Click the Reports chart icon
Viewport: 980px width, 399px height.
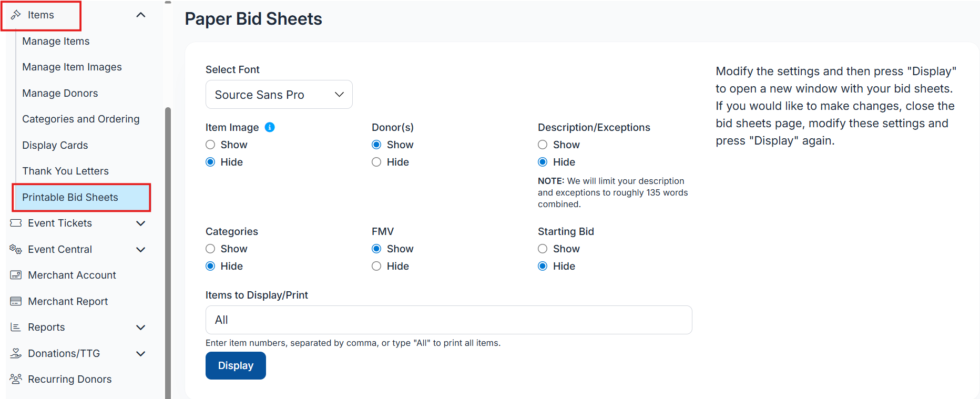[16, 327]
